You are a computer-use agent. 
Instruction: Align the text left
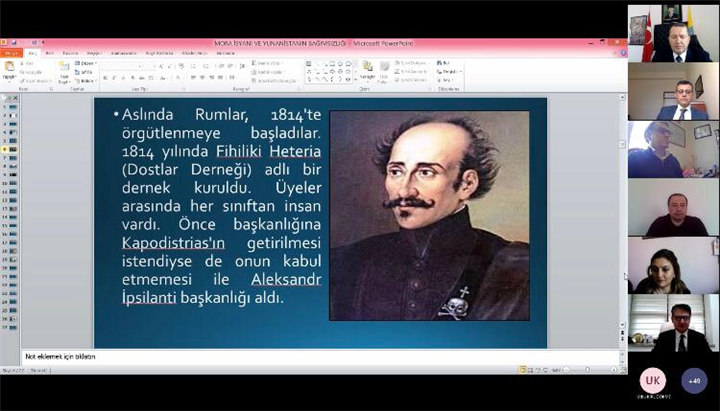[x=193, y=78]
